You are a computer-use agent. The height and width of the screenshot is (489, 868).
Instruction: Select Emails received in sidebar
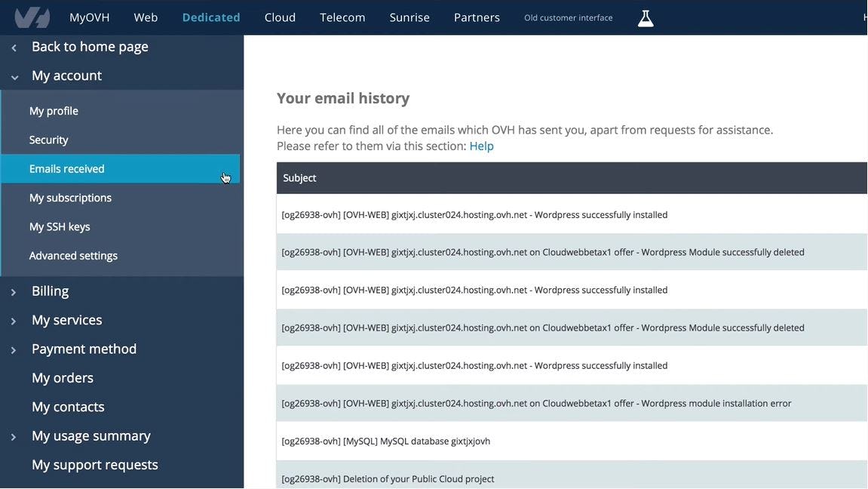coord(121,169)
